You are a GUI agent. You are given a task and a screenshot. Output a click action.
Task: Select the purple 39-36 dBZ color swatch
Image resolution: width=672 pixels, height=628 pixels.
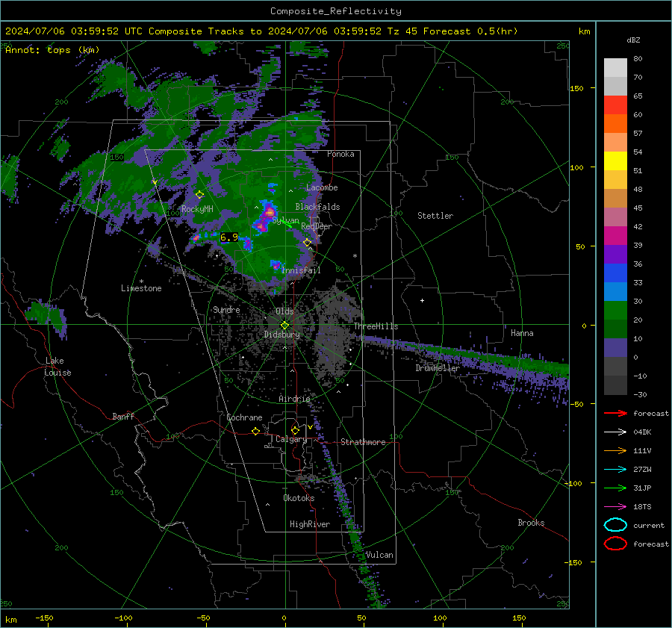(615, 254)
